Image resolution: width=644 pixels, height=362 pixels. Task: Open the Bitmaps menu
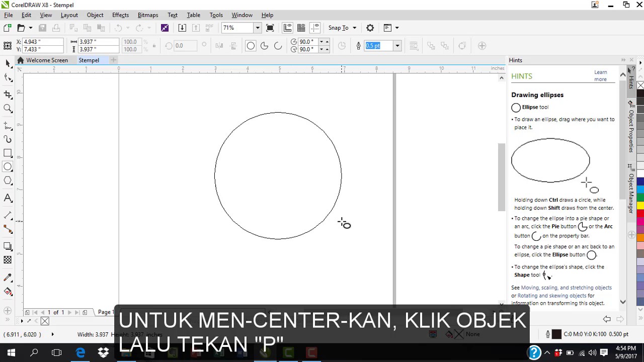pos(148,15)
